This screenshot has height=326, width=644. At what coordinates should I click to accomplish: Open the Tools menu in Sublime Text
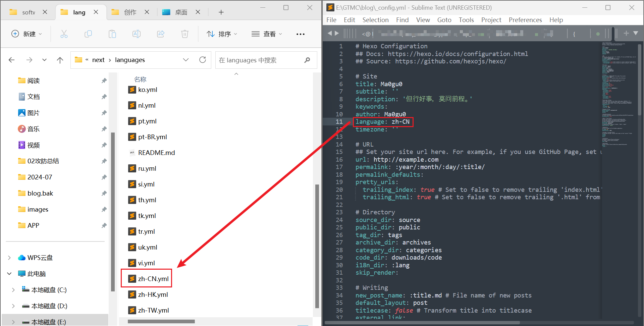466,20
